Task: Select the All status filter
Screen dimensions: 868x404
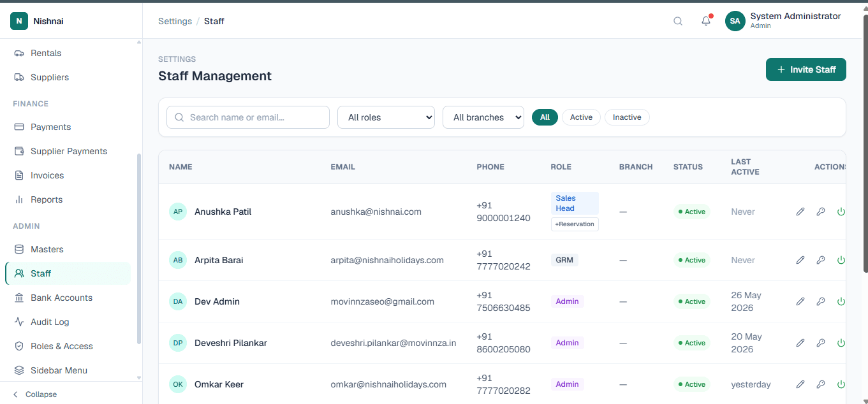Action: pyautogui.click(x=545, y=117)
